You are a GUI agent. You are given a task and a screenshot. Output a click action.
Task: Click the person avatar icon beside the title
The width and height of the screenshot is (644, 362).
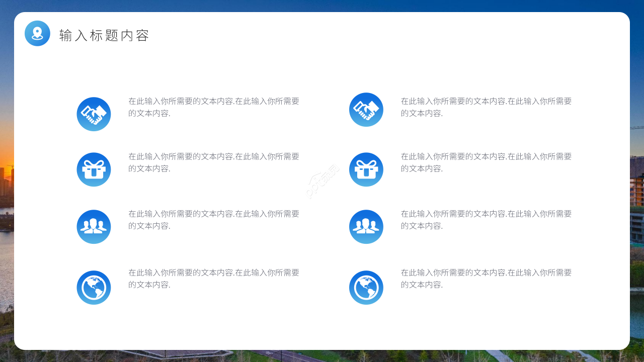pyautogui.click(x=37, y=33)
